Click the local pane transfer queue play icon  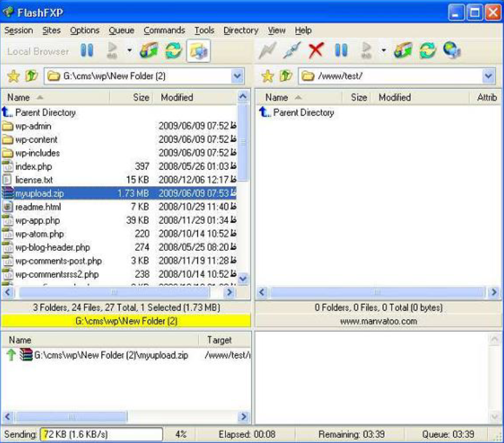112,50
